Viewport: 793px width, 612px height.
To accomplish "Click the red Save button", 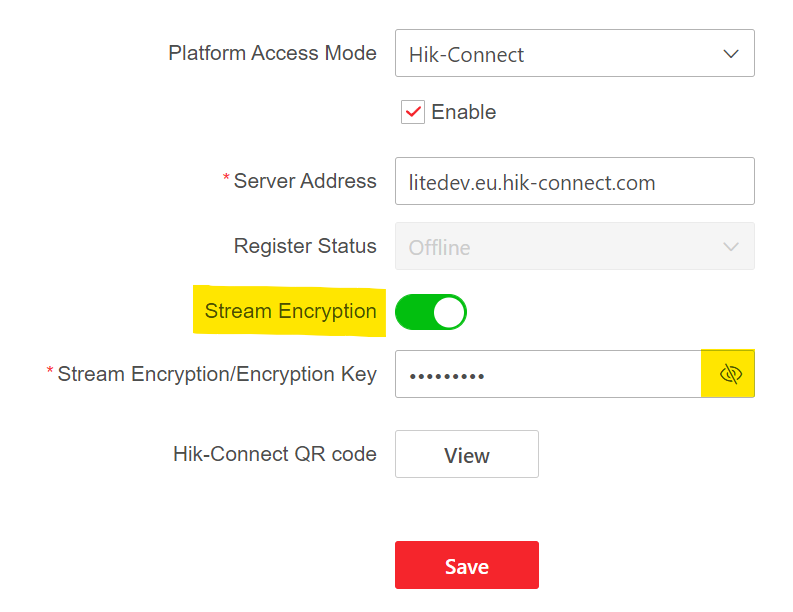I will [466, 566].
